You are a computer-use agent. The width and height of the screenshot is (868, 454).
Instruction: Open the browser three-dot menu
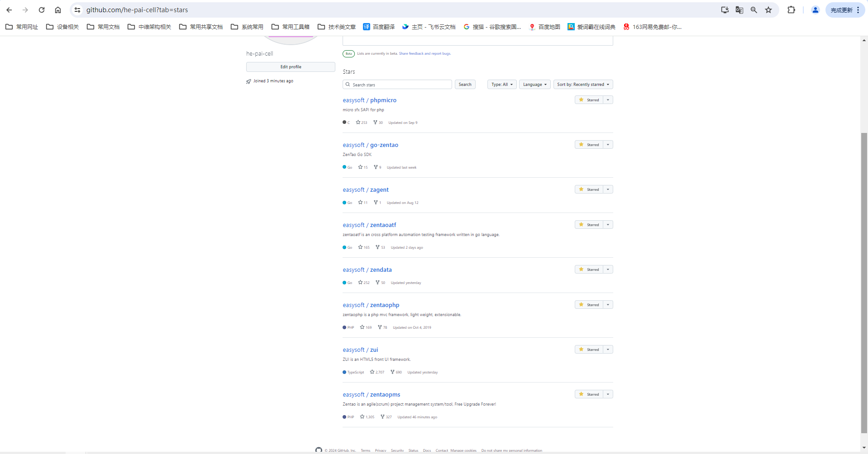[858, 10]
